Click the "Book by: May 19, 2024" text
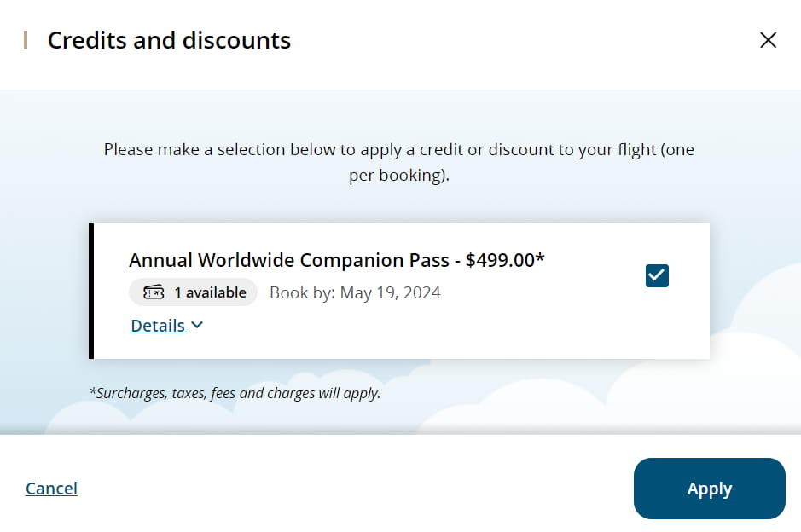This screenshot has width=801, height=532. 355,292
